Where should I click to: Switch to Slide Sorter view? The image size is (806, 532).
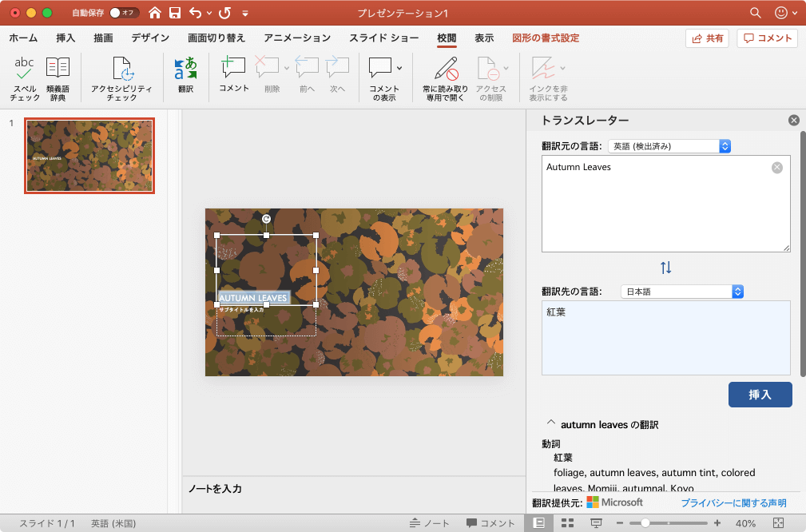point(568,523)
